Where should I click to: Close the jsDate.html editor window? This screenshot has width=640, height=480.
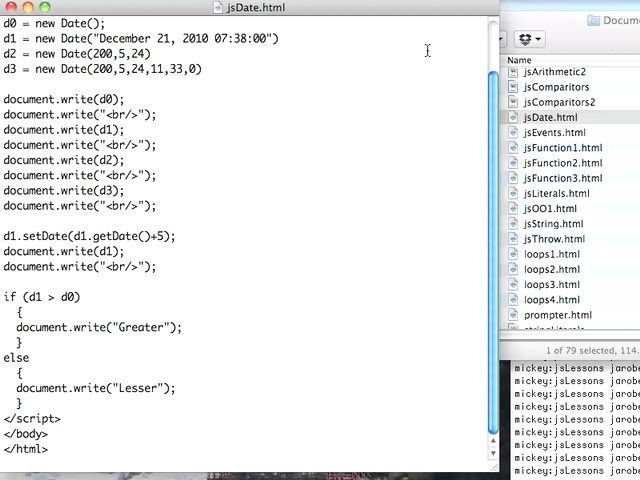11,7
